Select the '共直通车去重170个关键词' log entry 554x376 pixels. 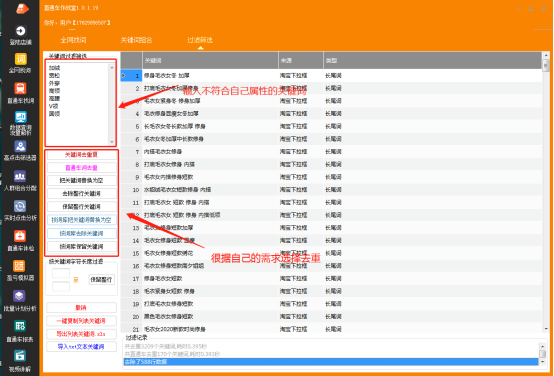172,354
